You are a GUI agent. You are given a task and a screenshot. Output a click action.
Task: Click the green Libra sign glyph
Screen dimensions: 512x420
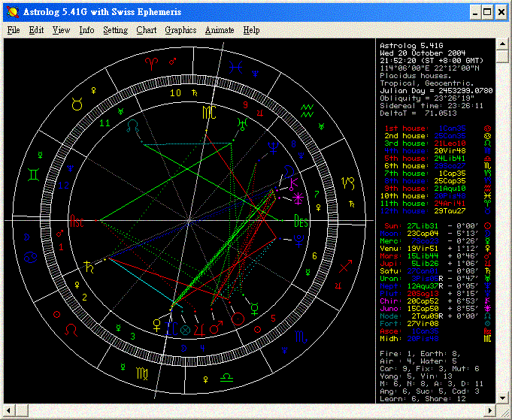click(x=226, y=378)
